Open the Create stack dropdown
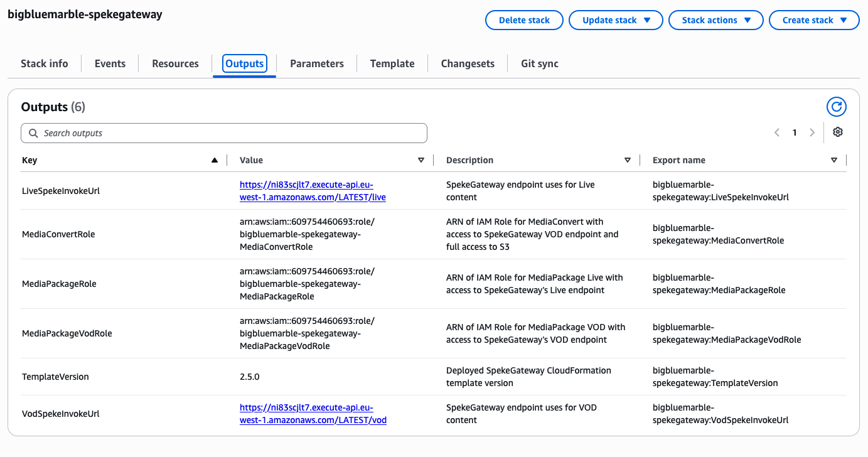 point(814,20)
